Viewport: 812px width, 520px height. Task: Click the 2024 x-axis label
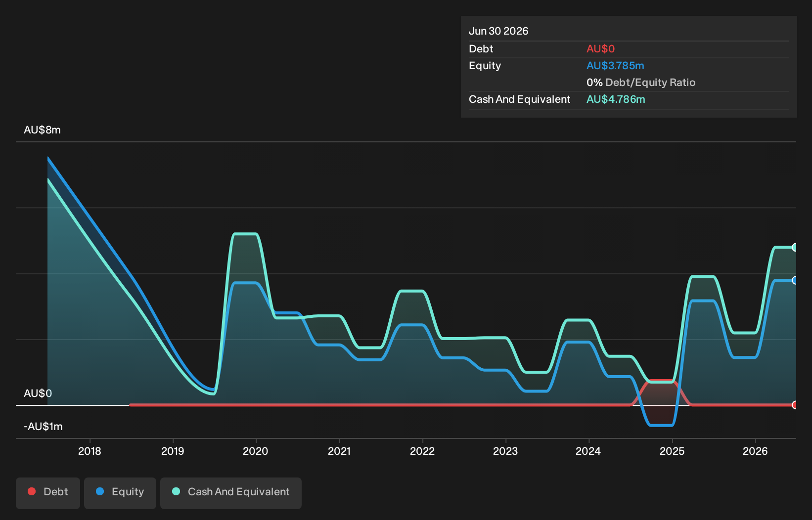tap(588, 451)
